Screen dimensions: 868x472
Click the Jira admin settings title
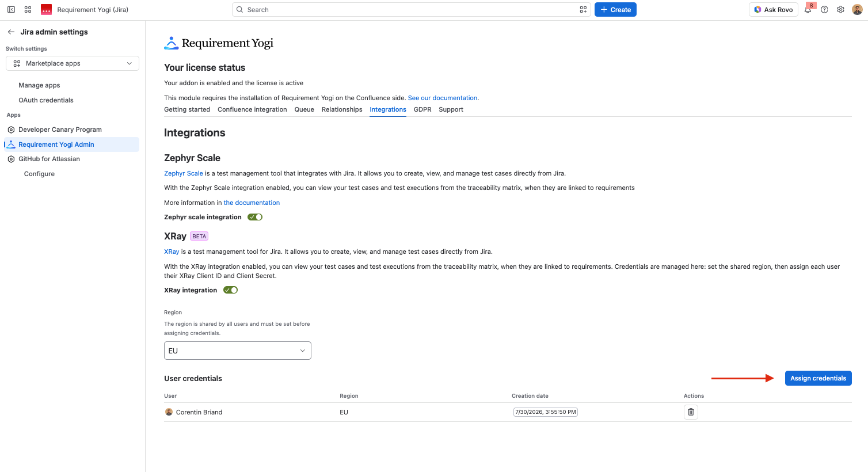(x=54, y=32)
